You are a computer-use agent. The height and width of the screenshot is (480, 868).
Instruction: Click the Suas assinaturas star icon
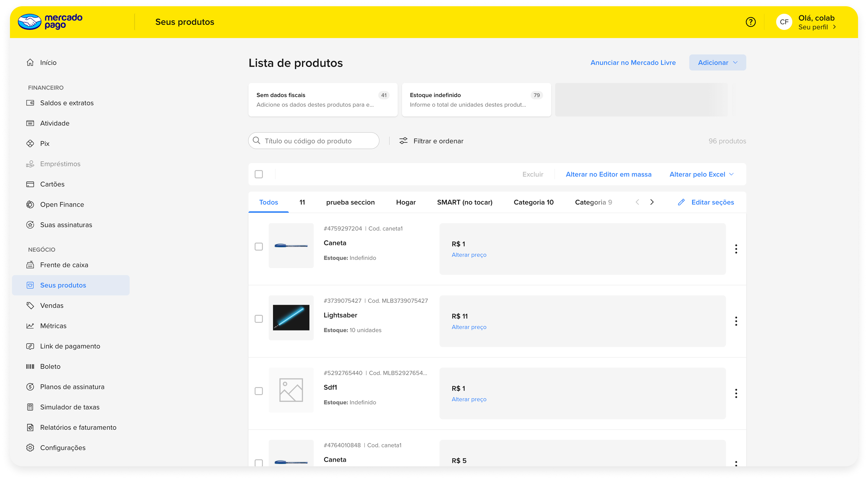[30, 225]
